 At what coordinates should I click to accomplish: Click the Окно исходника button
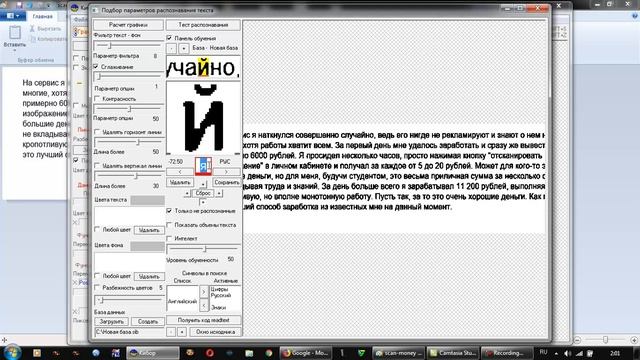[x=216, y=332]
